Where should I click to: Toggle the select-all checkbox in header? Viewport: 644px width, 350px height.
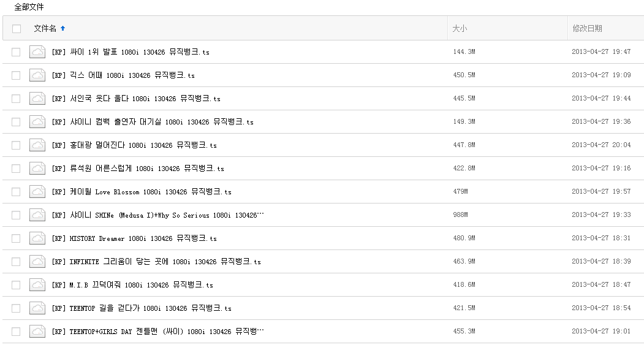17,29
